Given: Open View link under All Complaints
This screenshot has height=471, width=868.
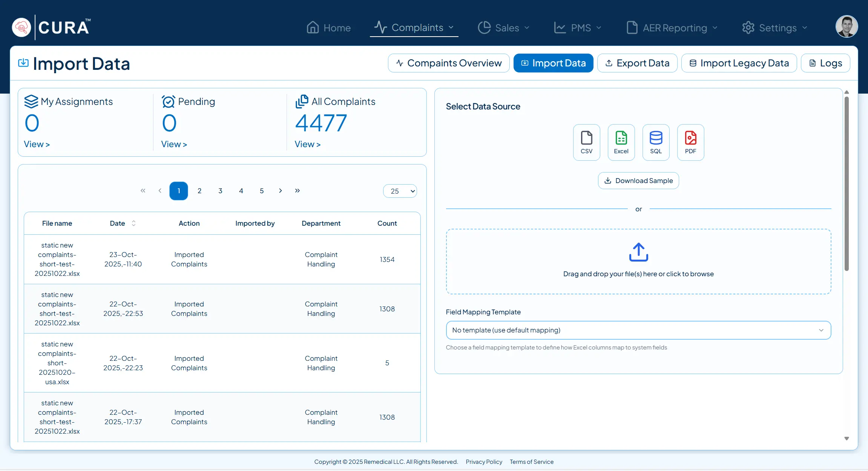Looking at the screenshot, I should click(307, 144).
